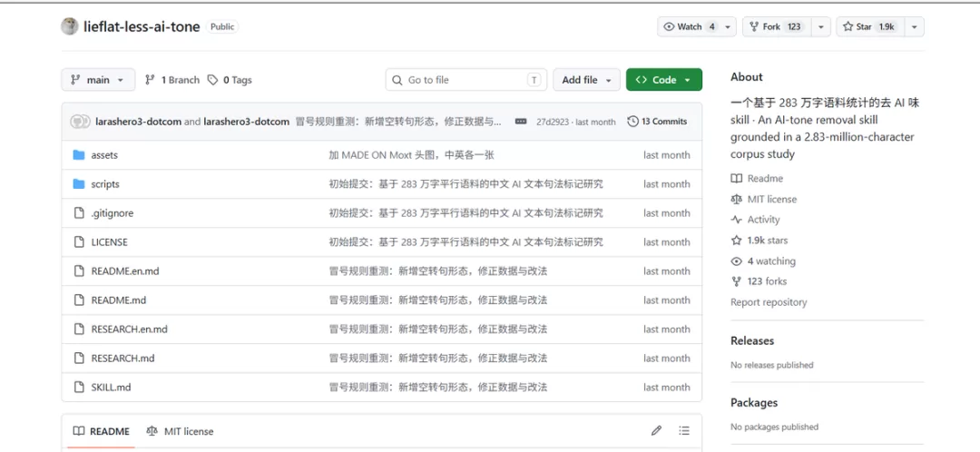The image size is (980, 452).
Task: Open the SKILL.md file
Action: [x=112, y=388]
